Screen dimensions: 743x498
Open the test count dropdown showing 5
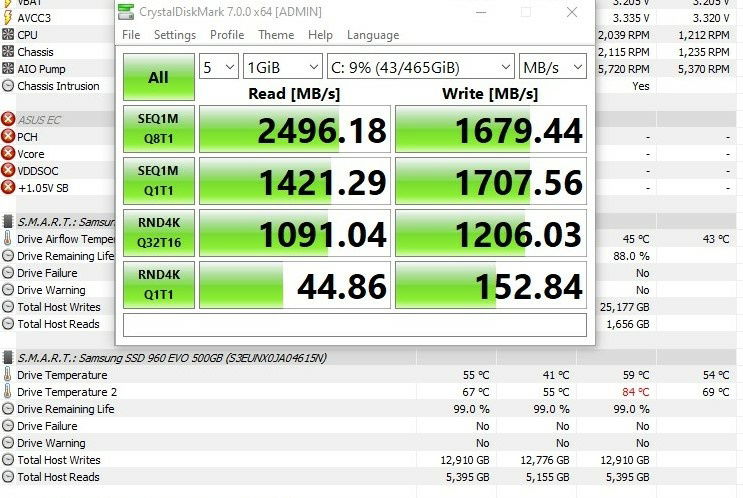click(219, 66)
